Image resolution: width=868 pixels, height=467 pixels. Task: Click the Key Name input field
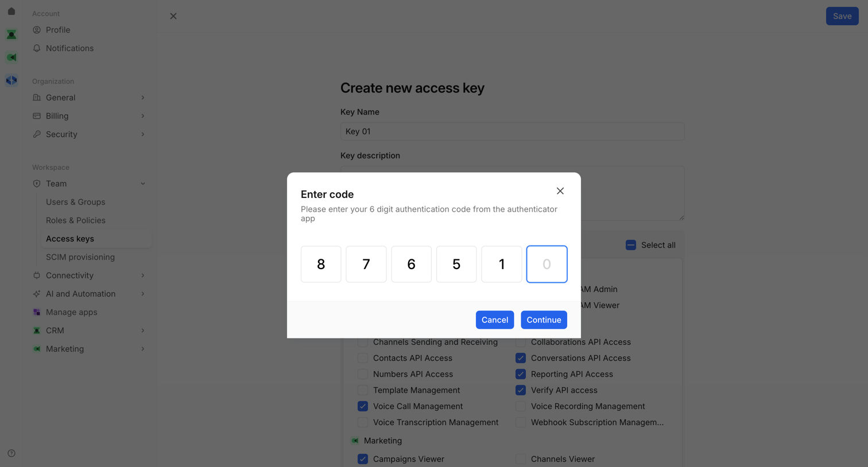click(x=513, y=131)
